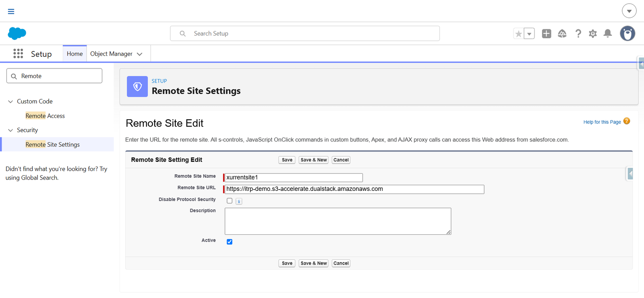Open the Object Manager tab
Image resolution: width=644 pixels, height=298 pixels.
tap(111, 54)
